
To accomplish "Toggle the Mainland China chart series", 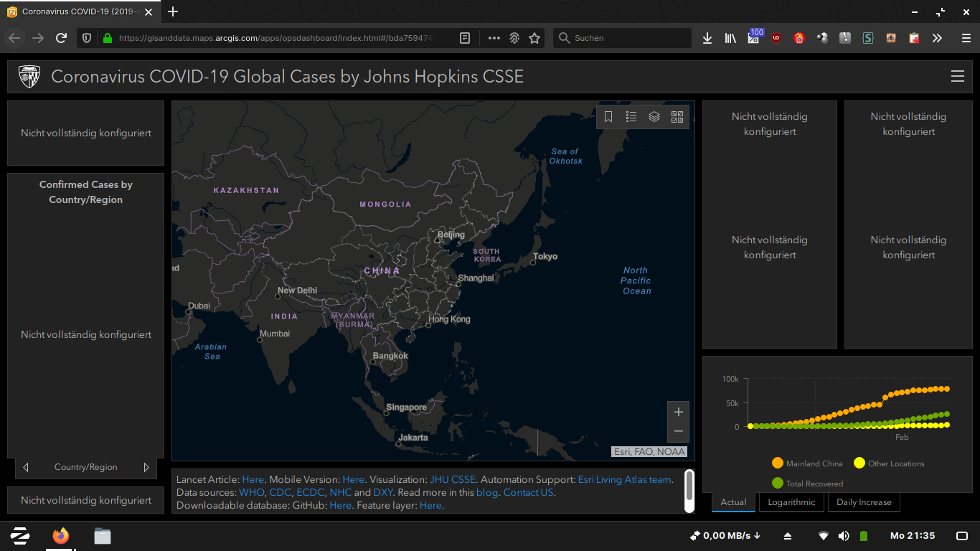I will (808, 463).
